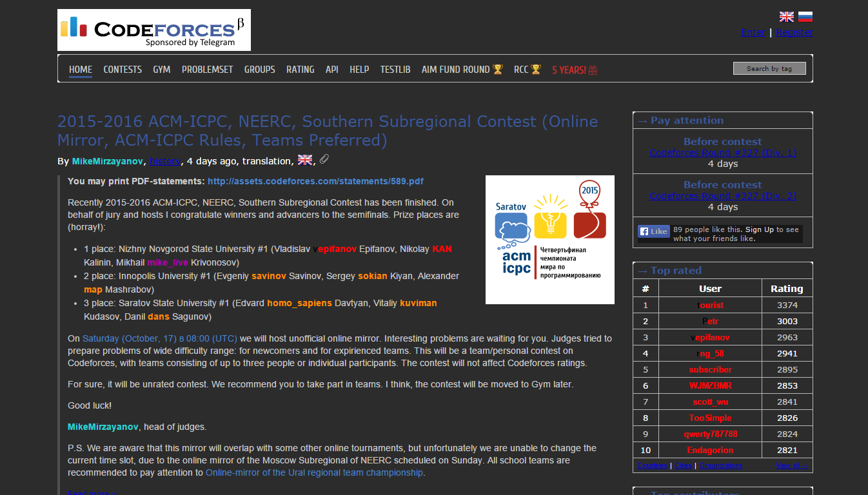Click the Enter login link
Screen dimensions: 868x495
[753, 32]
